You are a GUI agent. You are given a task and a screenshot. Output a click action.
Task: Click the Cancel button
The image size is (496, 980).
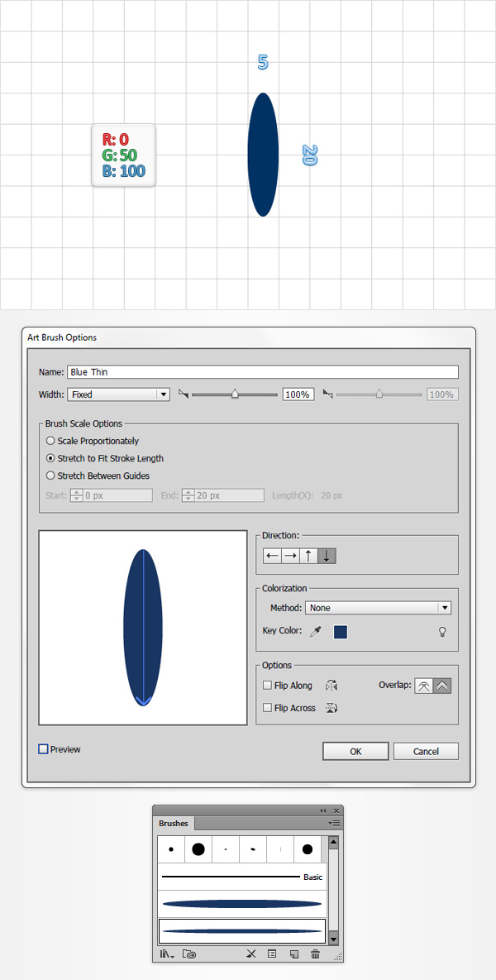(x=426, y=751)
